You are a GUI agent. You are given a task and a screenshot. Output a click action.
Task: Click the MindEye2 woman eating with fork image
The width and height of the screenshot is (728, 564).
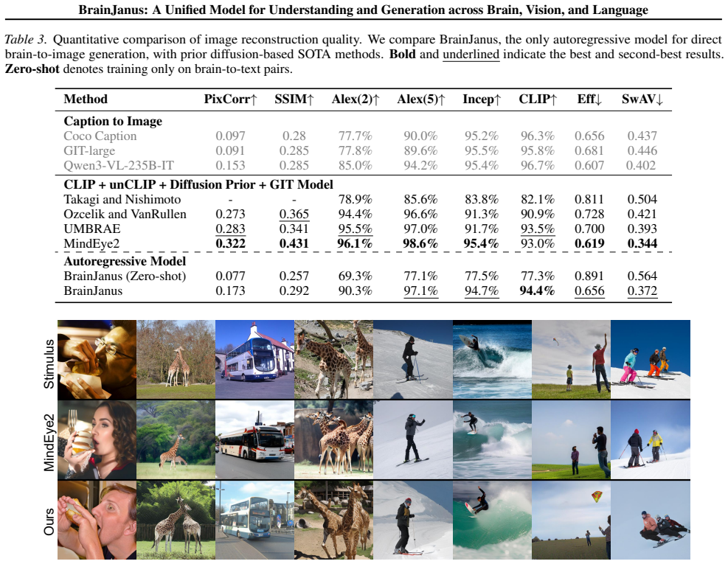[97, 439]
